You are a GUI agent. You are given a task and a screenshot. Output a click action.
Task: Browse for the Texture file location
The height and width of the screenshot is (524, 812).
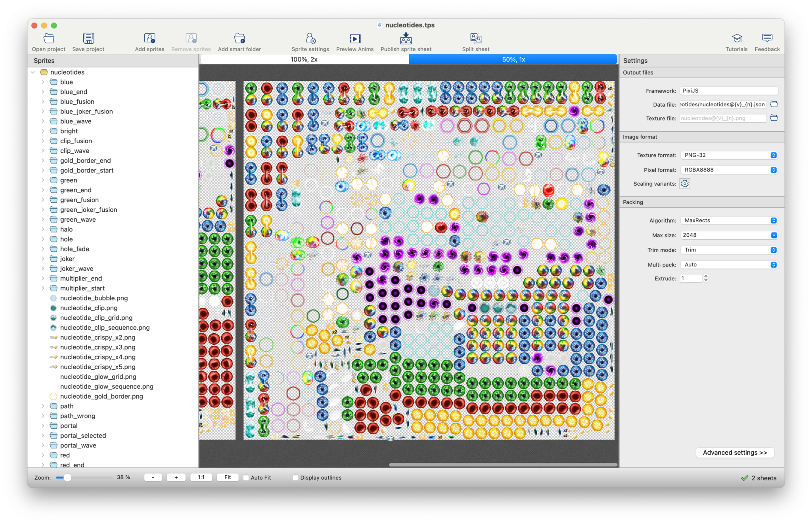(774, 118)
